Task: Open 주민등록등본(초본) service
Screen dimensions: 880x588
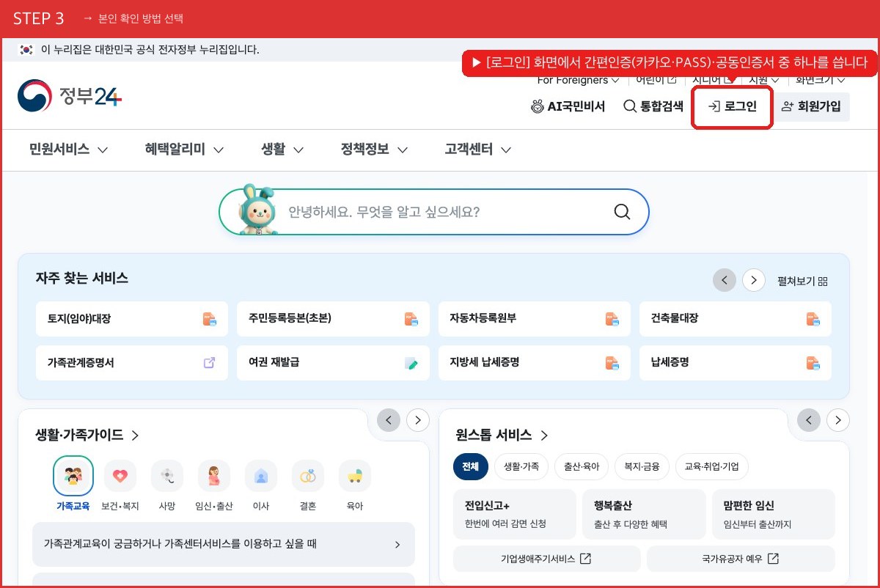Action: click(x=333, y=319)
